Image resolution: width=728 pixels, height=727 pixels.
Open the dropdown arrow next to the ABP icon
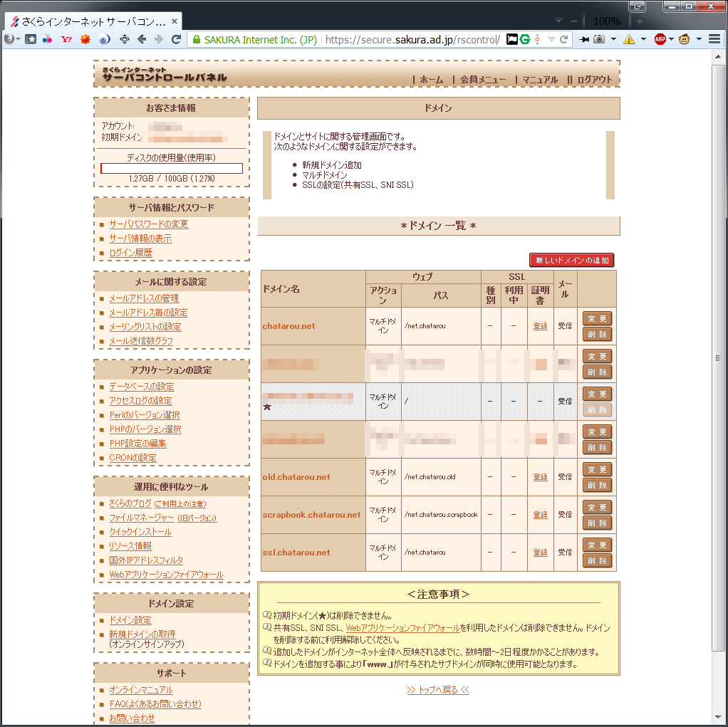tap(671, 39)
